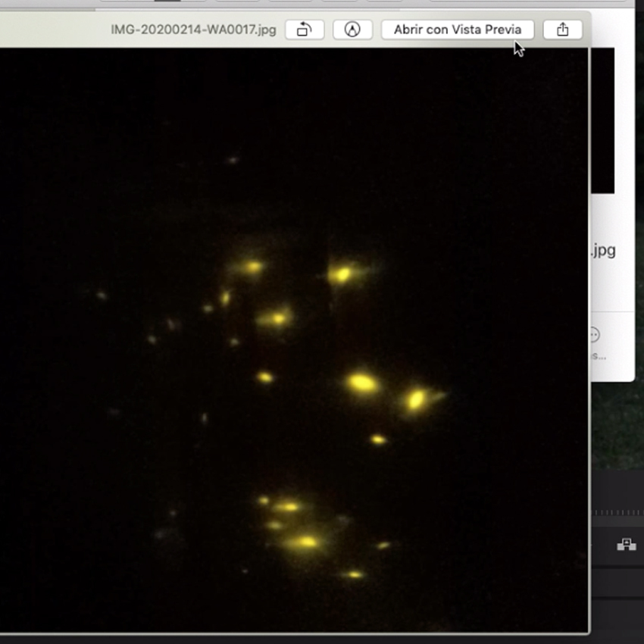Click the ellipsis More icon in the Finder panel
The height and width of the screenshot is (644, 644).
596,335
